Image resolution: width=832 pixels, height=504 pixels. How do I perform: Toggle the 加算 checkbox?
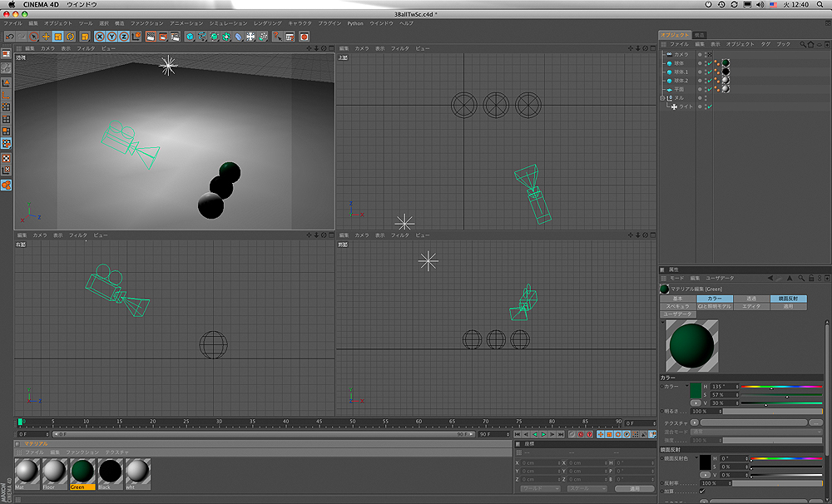click(702, 492)
